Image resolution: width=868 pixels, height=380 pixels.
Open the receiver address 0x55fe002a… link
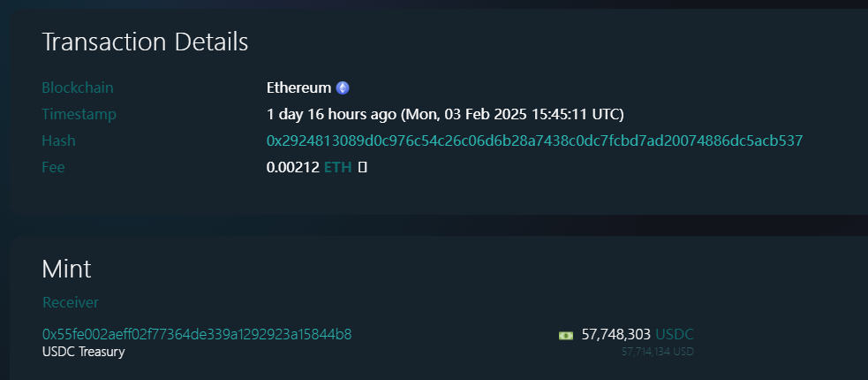coord(197,335)
